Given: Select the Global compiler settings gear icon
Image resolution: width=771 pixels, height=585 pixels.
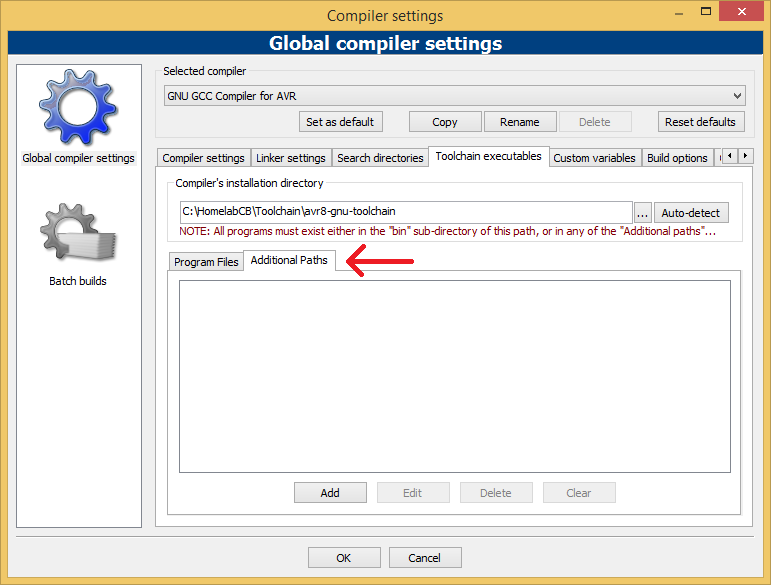Looking at the screenshot, I should [77, 108].
